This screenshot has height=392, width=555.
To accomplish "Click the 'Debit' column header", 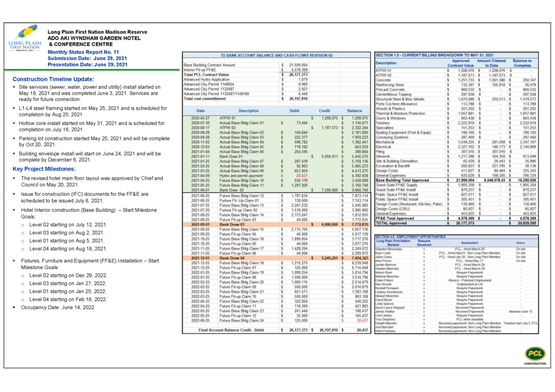I will coord(294,110).
